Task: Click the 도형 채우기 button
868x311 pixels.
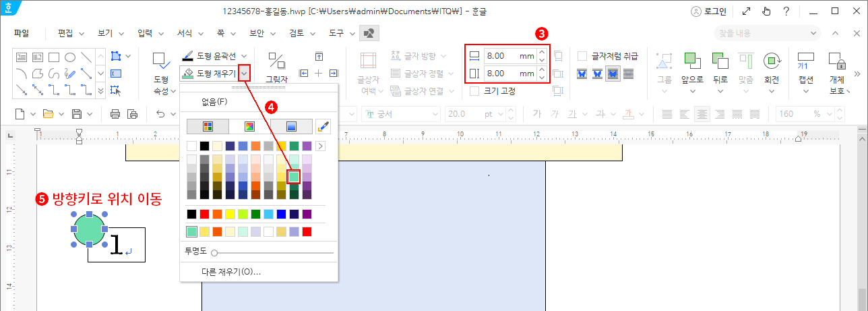Action: pos(210,73)
